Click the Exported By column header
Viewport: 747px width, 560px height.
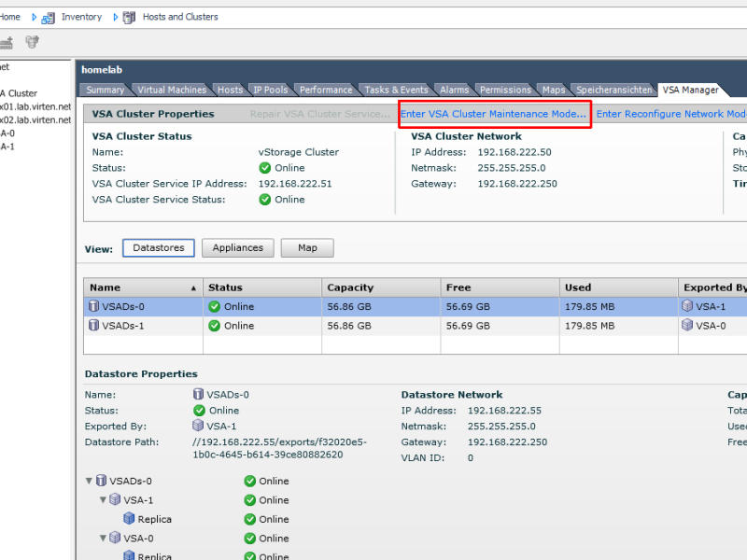pos(712,287)
